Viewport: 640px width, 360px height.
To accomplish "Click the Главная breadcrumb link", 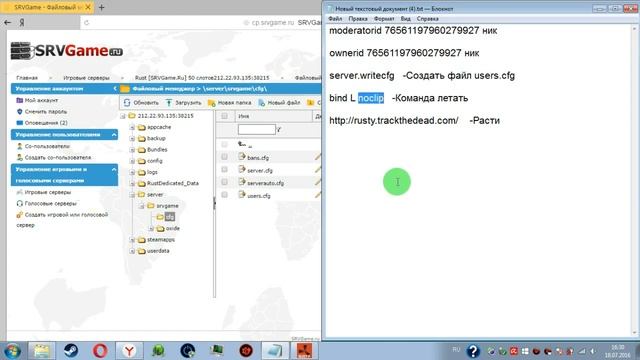I will pos(27,78).
